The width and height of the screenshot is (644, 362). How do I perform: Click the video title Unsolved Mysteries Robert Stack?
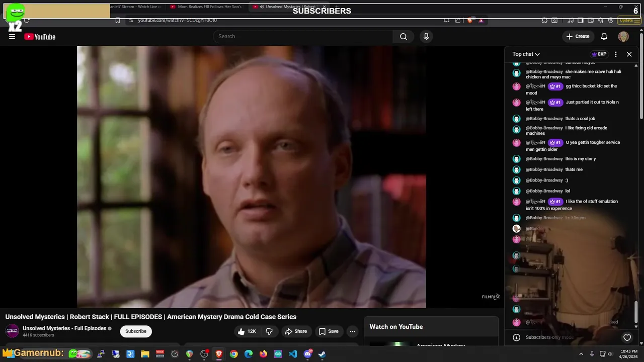tap(151, 317)
